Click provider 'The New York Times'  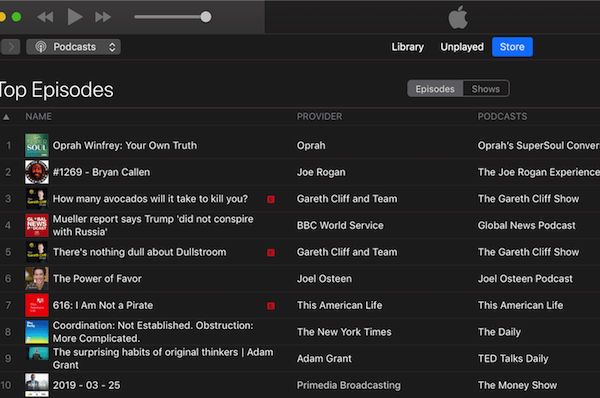pyautogui.click(x=344, y=332)
